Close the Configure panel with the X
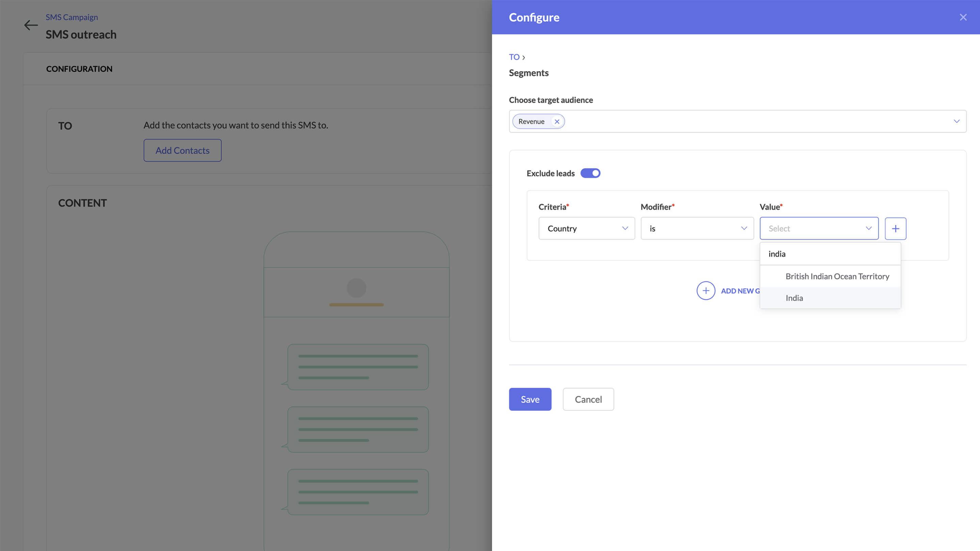Viewport: 980px width, 551px height. pos(963,17)
